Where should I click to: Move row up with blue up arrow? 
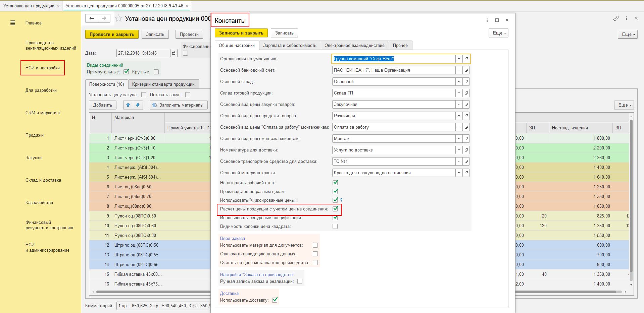click(128, 105)
